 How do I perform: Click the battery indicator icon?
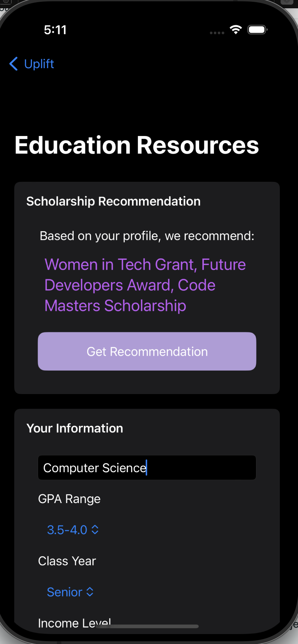pyautogui.click(x=257, y=30)
